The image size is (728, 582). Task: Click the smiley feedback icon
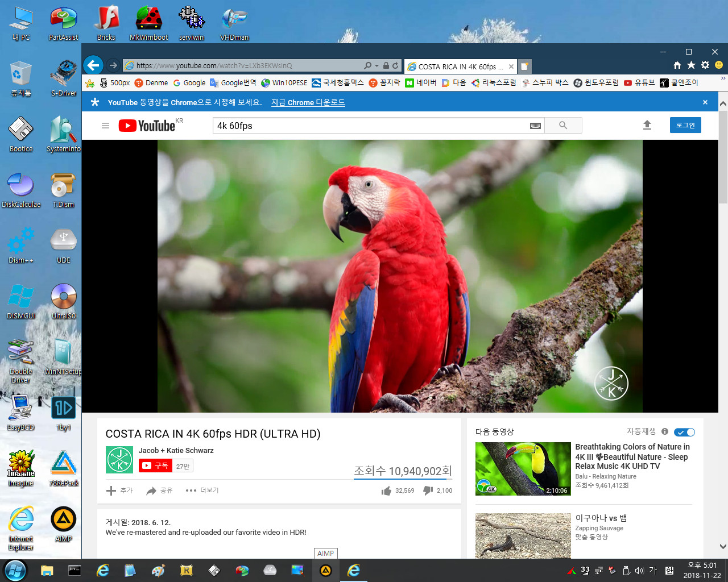[719, 65]
